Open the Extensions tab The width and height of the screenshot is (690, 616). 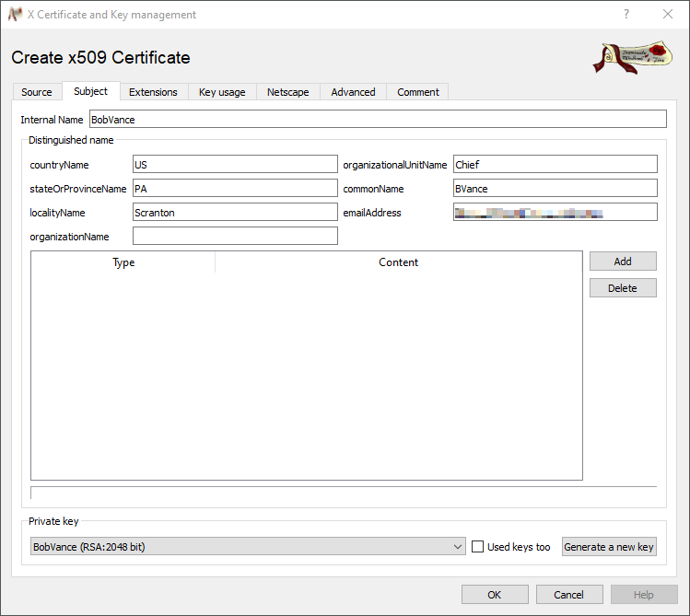pyautogui.click(x=153, y=92)
